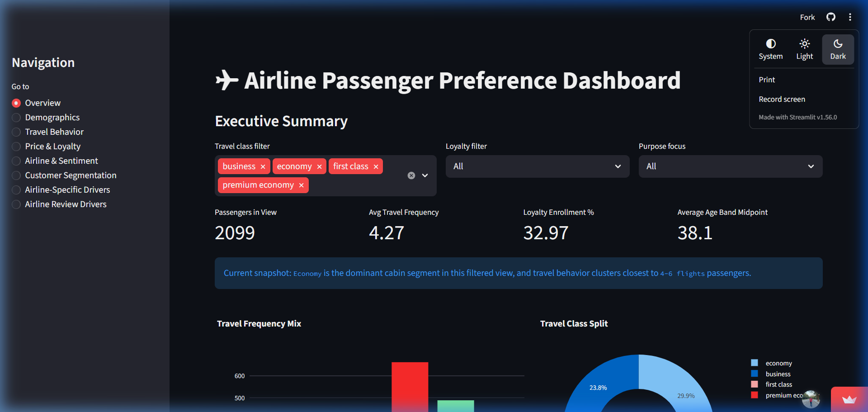Click the business legend color swatch
The width and height of the screenshot is (868, 412).
[755, 374]
